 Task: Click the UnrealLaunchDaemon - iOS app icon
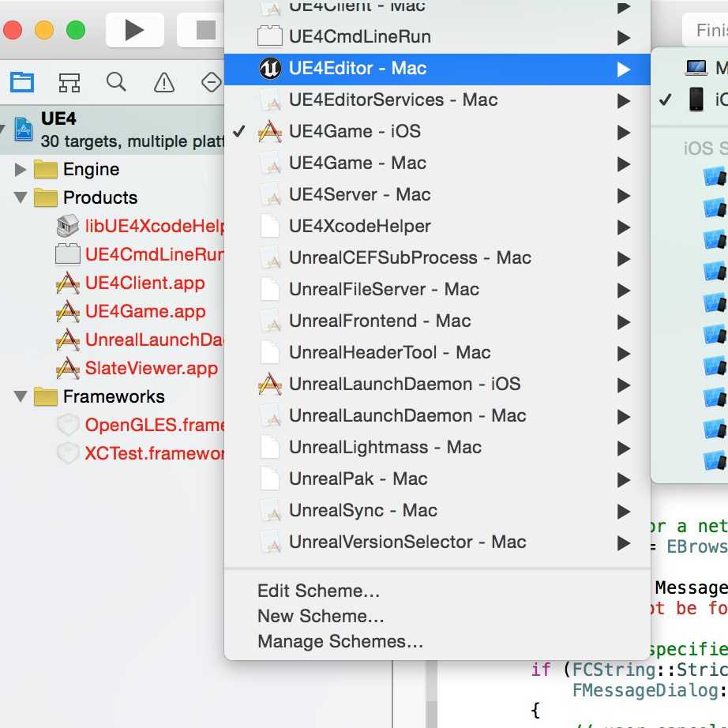click(270, 384)
